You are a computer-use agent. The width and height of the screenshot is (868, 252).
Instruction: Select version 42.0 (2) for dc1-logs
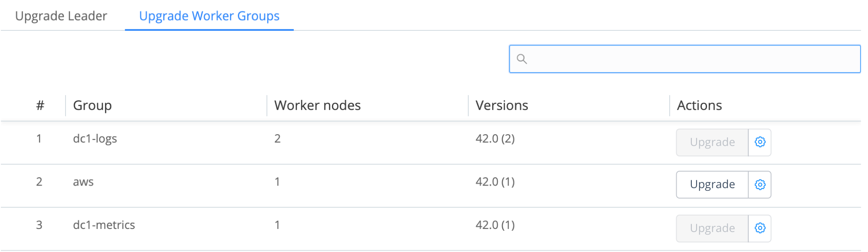(495, 139)
